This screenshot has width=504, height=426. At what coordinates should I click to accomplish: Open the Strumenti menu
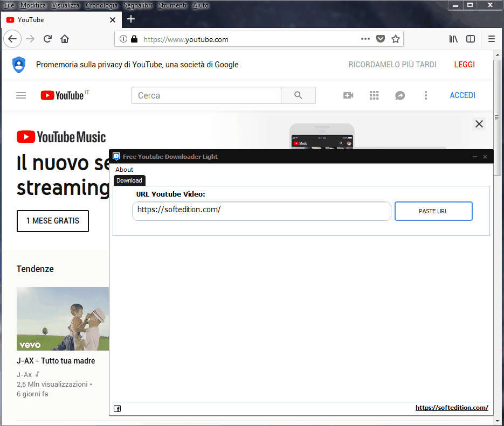[172, 5]
